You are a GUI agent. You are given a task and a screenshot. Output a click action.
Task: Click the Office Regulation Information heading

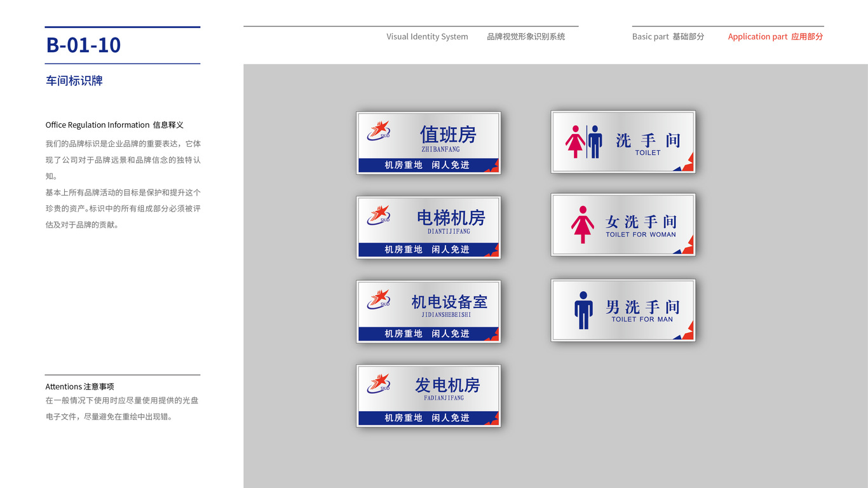point(114,125)
